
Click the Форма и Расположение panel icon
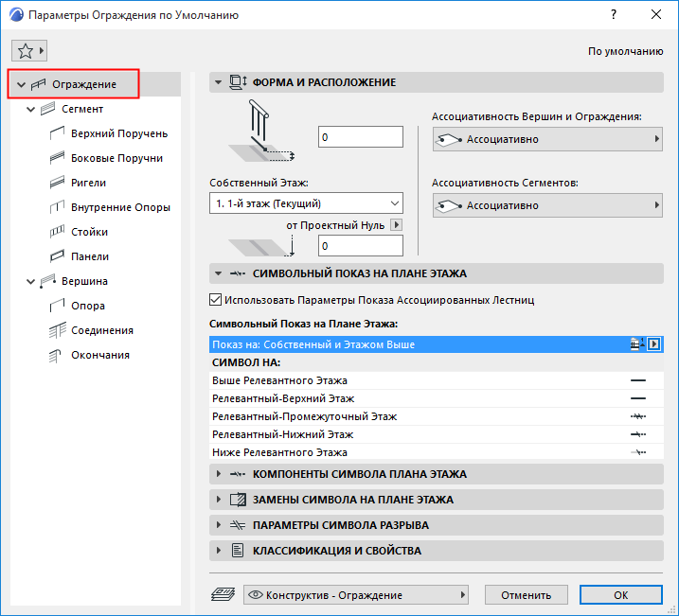click(x=238, y=82)
